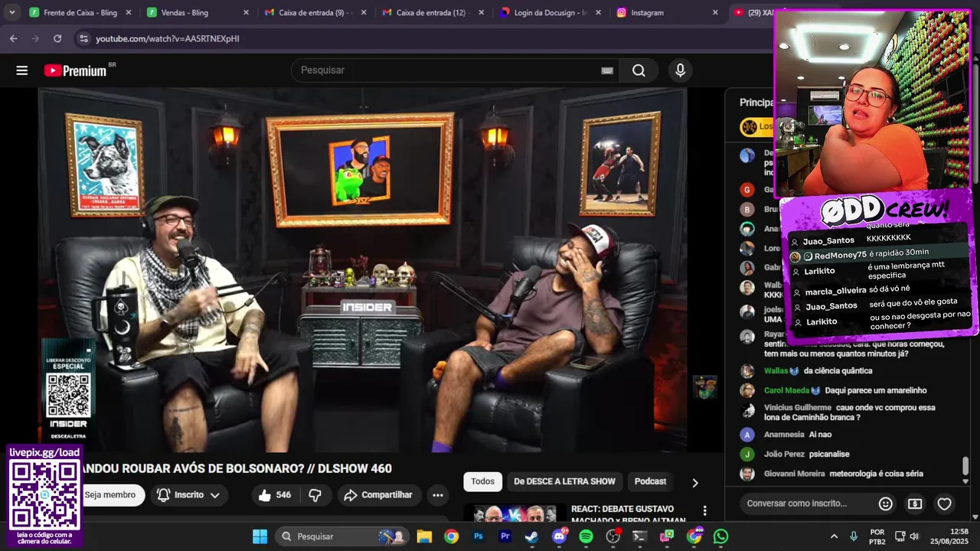The image size is (980, 551).
Task: View site information icon in address bar
Action: [x=83, y=38]
